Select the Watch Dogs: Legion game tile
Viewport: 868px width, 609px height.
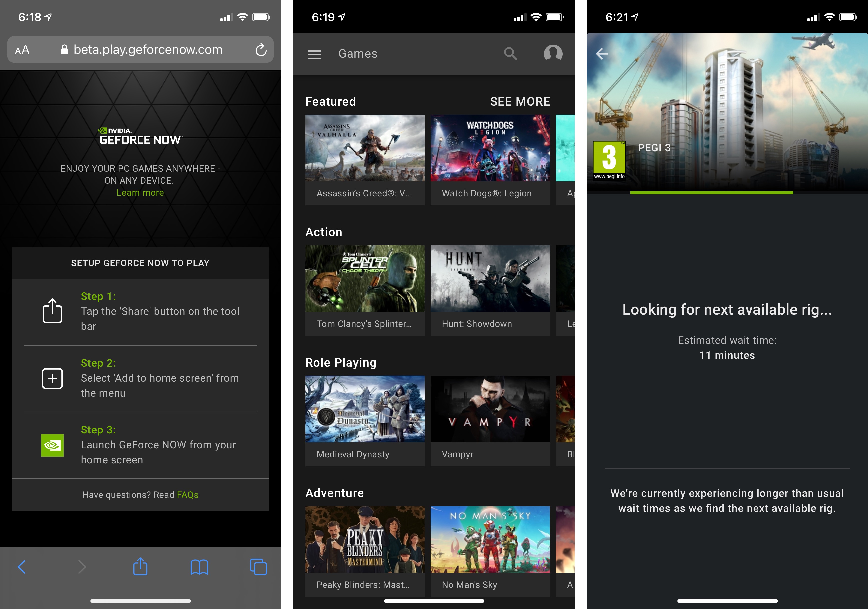click(490, 160)
